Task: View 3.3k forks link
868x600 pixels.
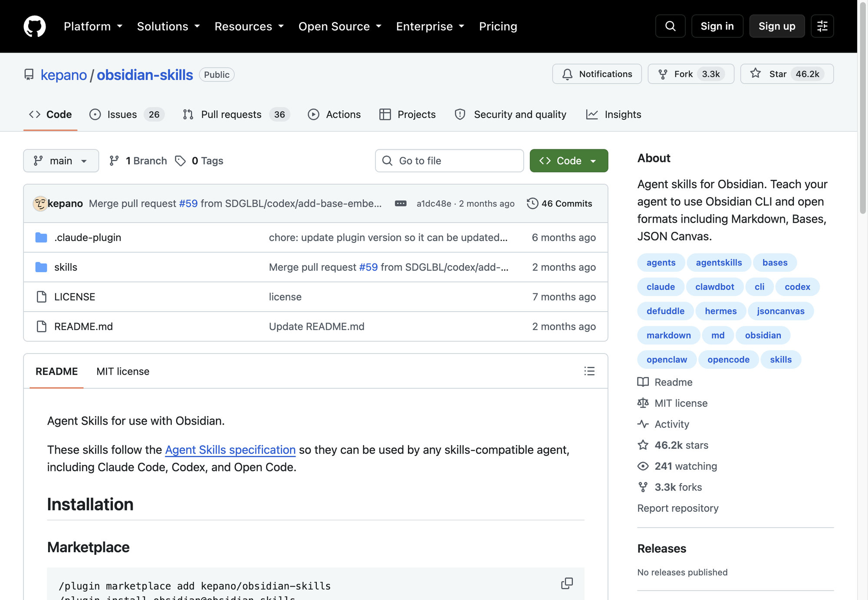Action: [x=670, y=487]
